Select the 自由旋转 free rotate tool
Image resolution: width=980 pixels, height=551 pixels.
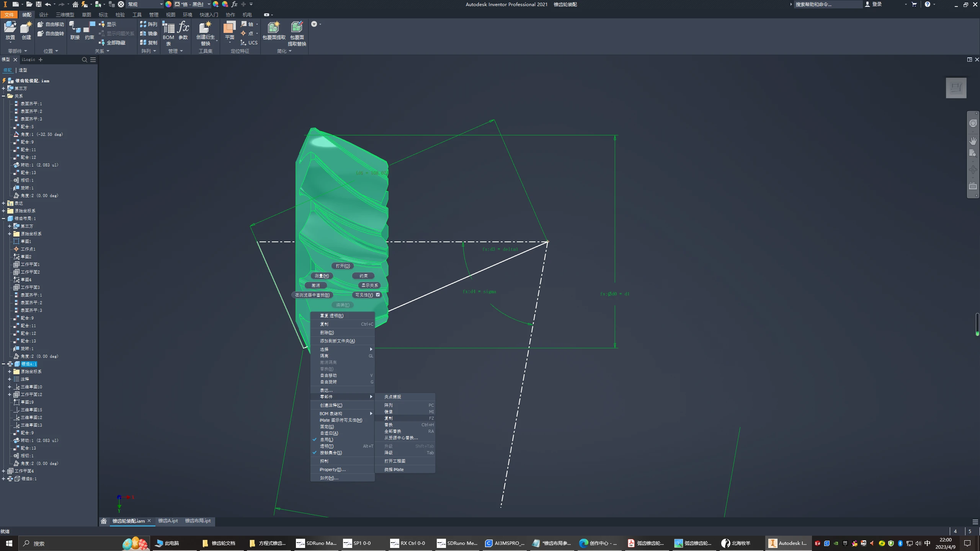(51, 33)
